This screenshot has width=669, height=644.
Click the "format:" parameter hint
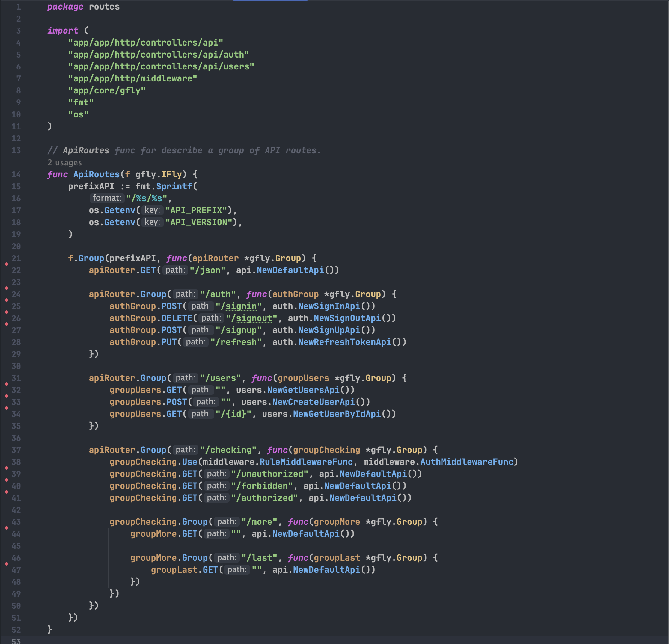coord(107,198)
